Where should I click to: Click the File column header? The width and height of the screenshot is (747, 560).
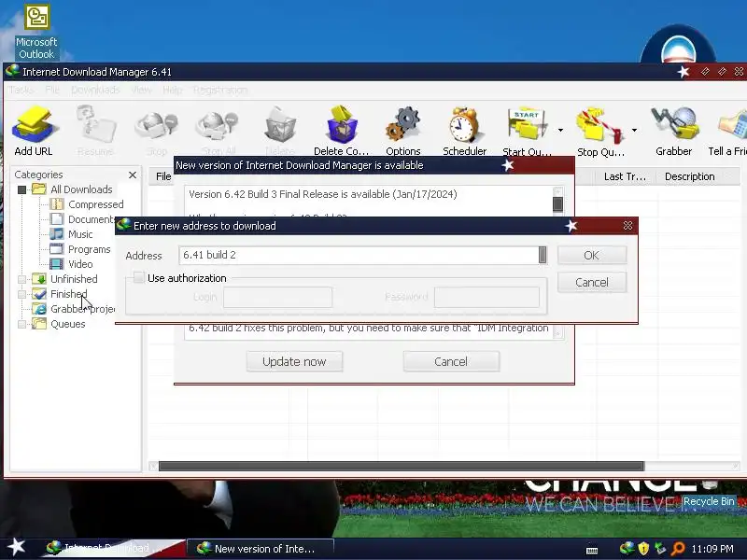(163, 176)
